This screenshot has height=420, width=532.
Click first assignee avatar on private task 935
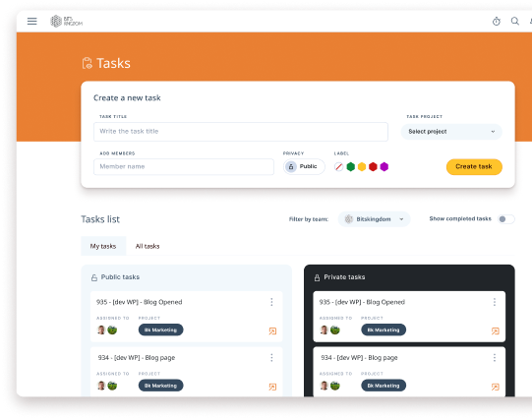[x=324, y=330]
